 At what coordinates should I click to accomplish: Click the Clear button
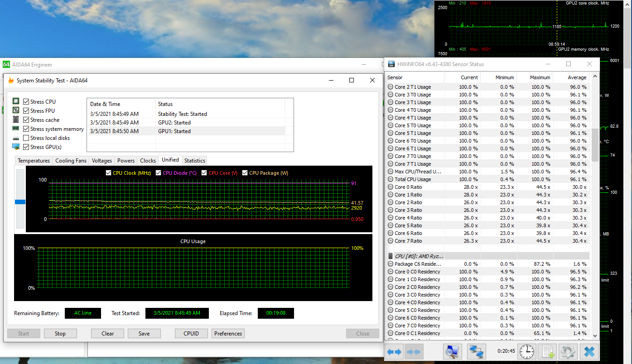tap(108, 334)
